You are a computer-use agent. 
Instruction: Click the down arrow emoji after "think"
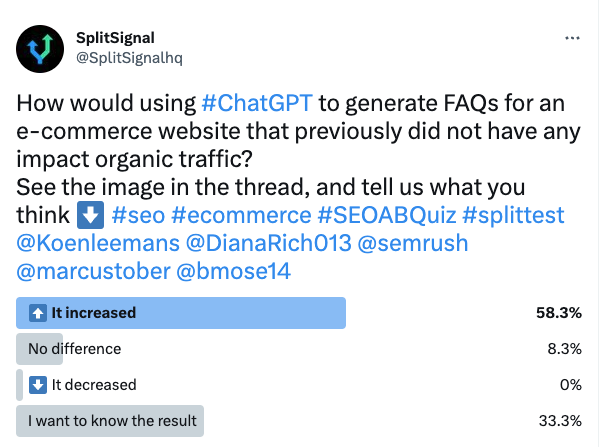91,215
